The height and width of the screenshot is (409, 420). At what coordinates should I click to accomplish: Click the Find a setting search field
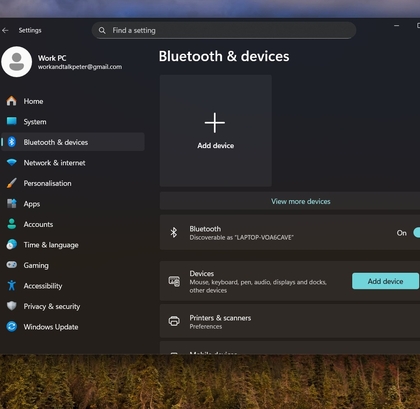click(x=224, y=30)
